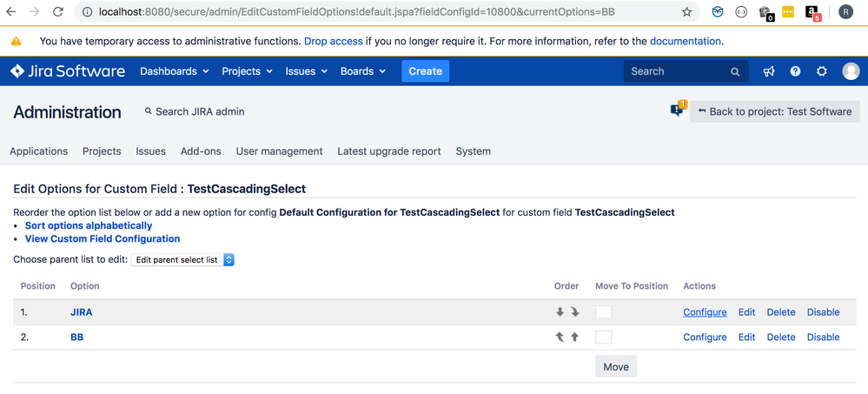Expand the Issues dropdown in header
This screenshot has height=394, width=868.
[307, 71]
